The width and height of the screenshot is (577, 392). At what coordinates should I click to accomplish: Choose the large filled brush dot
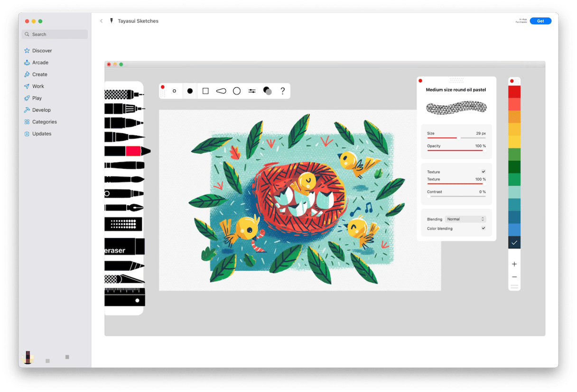(x=190, y=91)
